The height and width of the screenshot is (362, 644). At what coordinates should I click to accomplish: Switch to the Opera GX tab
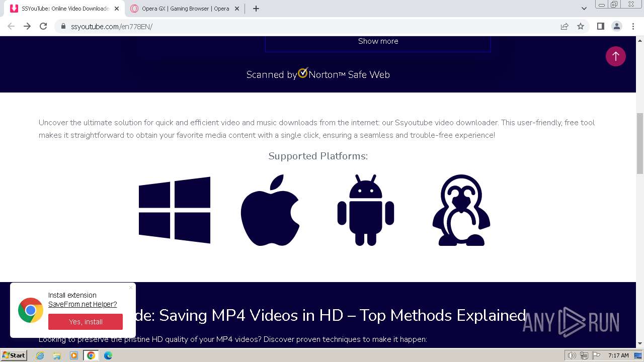[x=186, y=9]
